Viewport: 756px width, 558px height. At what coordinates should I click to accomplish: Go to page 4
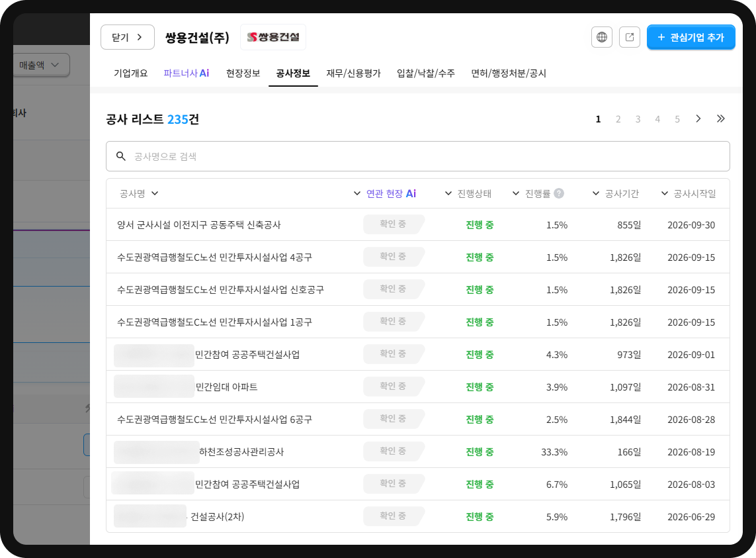657,119
